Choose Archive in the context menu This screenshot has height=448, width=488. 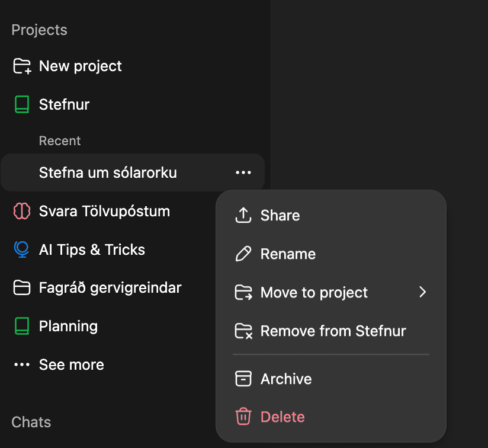[x=286, y=379]
